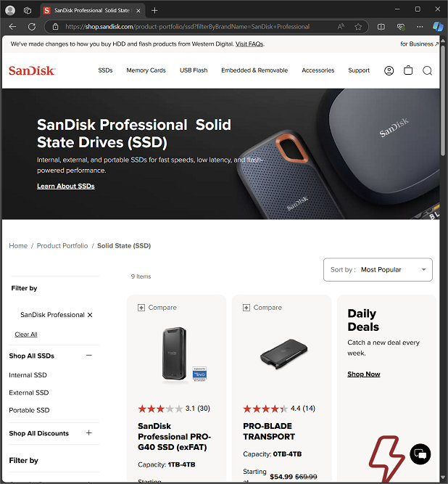448x484 pixels.
Task: Add this page to favorites star
Action: (x=357, y=27)
